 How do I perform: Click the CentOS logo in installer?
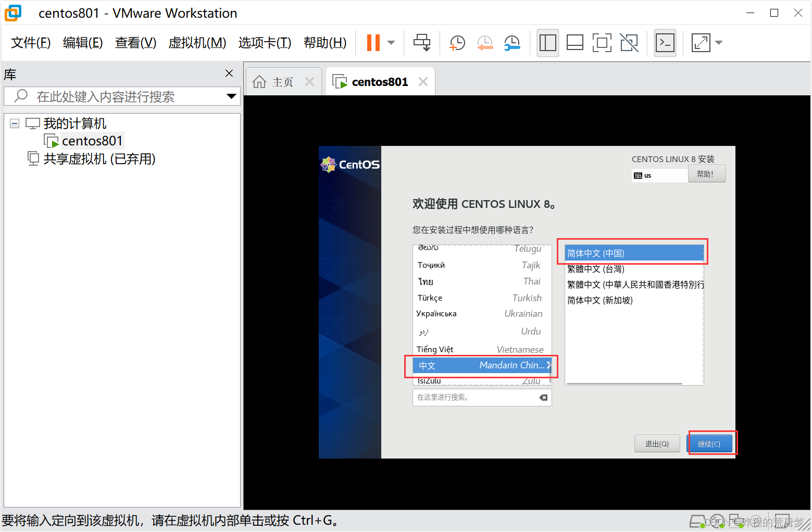coord(350,165)
